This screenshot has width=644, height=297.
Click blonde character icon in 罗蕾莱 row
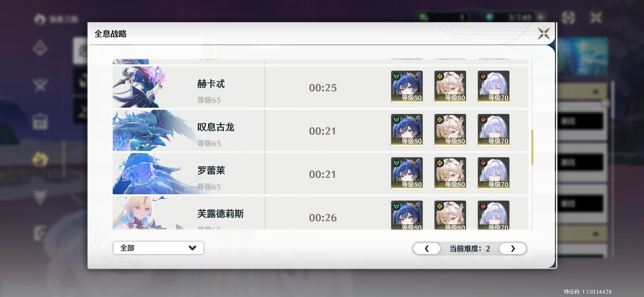pos(450,173)
